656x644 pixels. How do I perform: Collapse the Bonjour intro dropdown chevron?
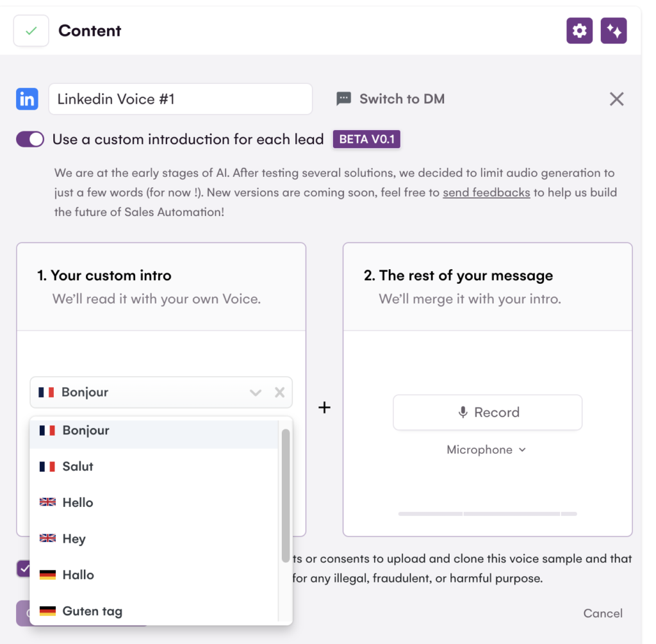point(256,393)
